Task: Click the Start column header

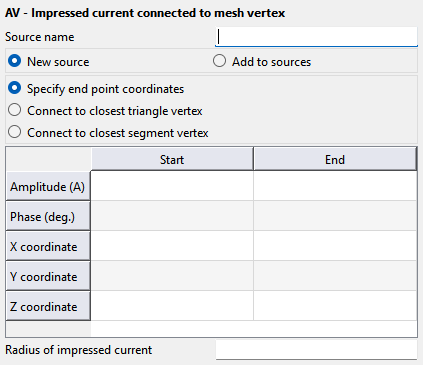Action: click(172, 159)
